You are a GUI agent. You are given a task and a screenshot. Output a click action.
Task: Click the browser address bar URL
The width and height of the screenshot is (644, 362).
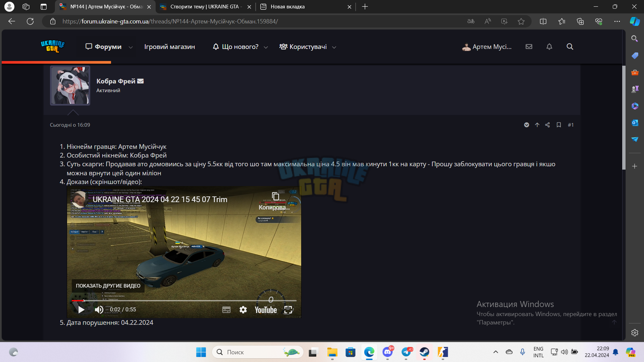[170, 21]
